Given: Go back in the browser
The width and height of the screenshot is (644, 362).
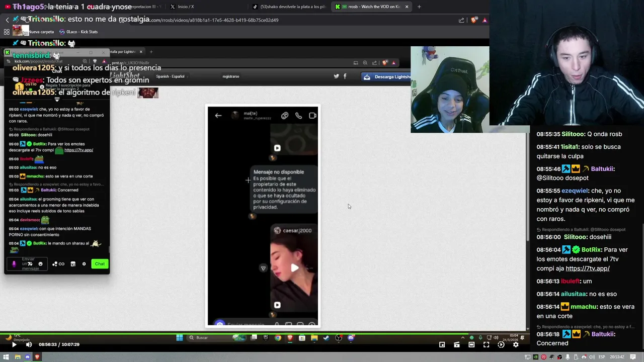Looking at the screenshot, I should (7, 20).
